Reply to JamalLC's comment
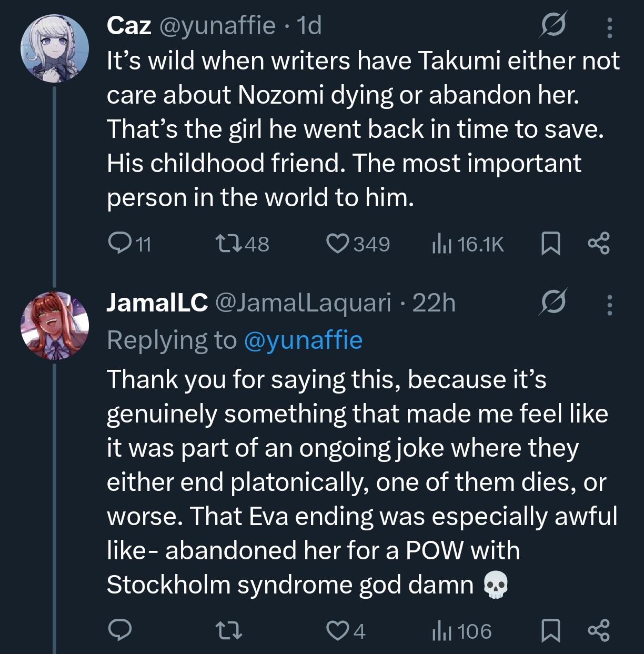The width and height of the screenshot is (644, 654). [119, 630]
